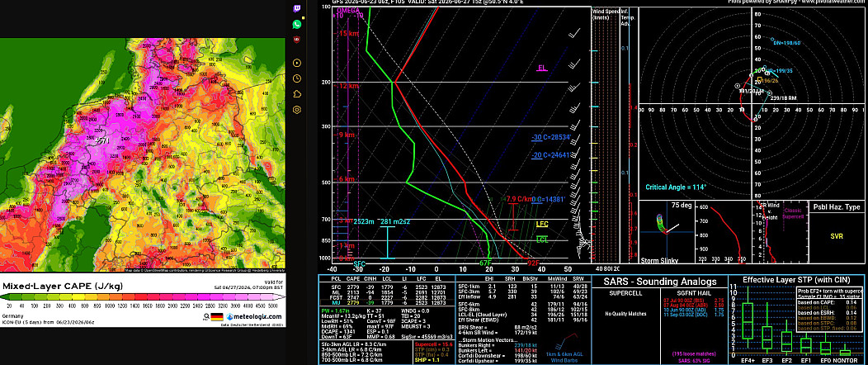Open the sidebar Settings gear
This screenshot has width=868, height=365.
(x=297, y=110)
